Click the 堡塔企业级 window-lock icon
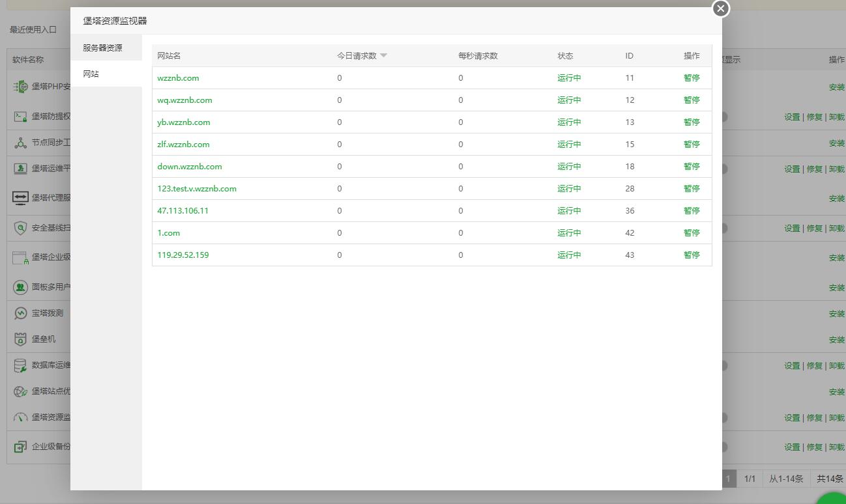Image resolution: width=846 pixels, height=504 pixels. (x=21, y=257)
